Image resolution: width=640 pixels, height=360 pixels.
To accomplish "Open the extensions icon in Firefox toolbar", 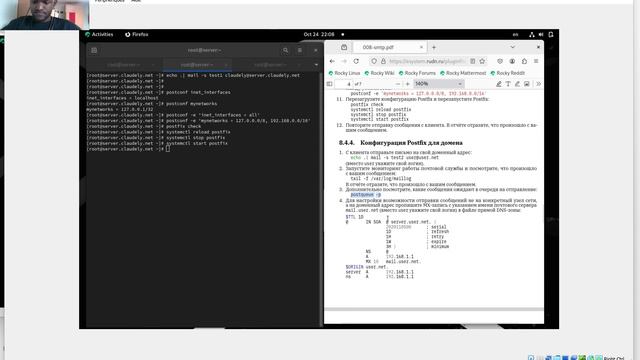I will [524, 61].
